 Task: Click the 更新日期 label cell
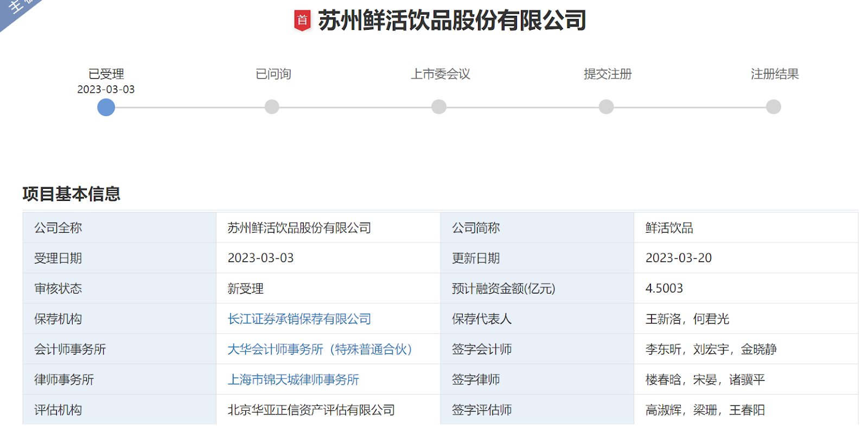(x=537, y=258)
